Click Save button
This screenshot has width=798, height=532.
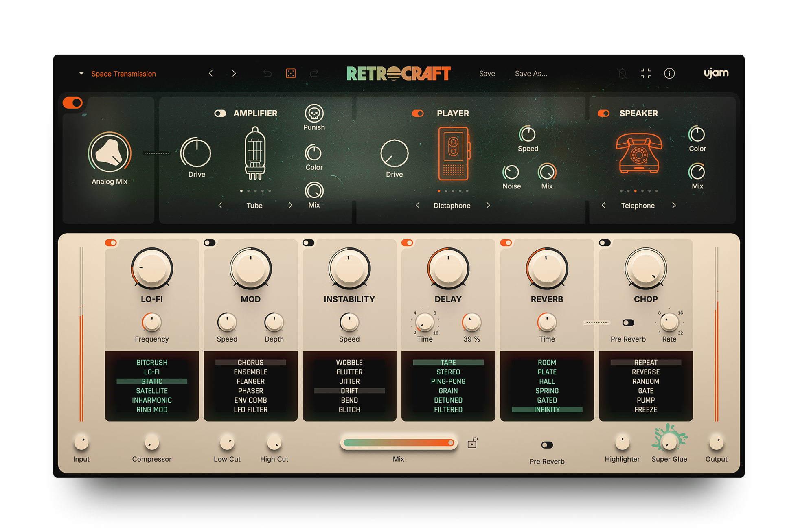click(x=487, y=74)
